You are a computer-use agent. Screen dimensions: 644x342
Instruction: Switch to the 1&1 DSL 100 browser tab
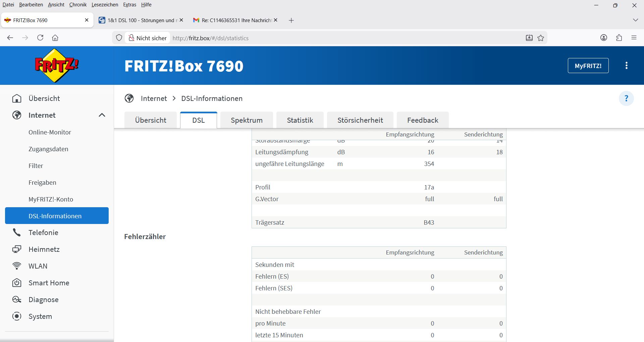tap(141, 20)
